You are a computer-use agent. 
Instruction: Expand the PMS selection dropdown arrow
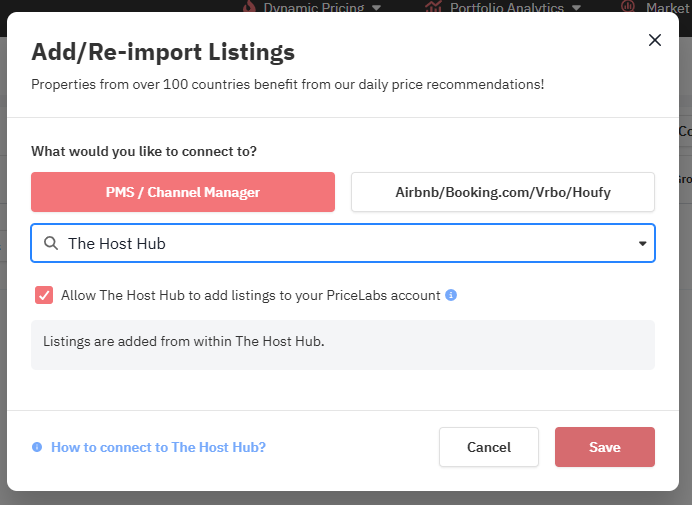(x=642, y=243)
